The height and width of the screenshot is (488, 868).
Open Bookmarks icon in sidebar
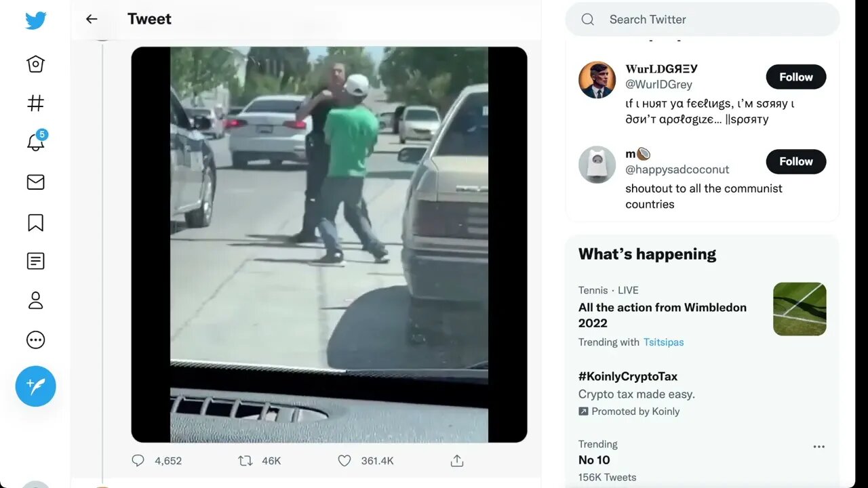[x=35, y=222]
